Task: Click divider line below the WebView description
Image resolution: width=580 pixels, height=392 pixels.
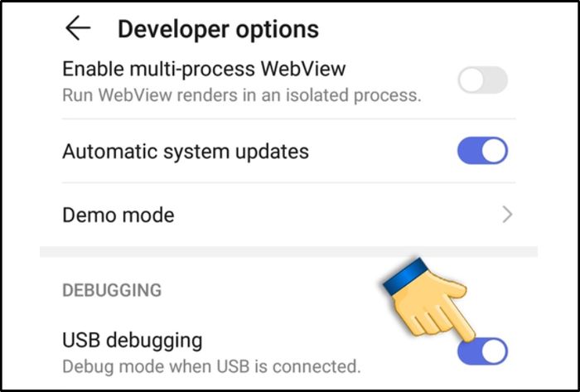Action: pyautogui.click(x=288, y=119)
